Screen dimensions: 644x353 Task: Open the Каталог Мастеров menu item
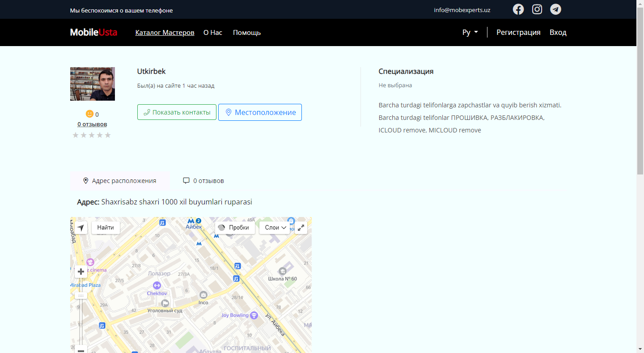click(165, 33)
